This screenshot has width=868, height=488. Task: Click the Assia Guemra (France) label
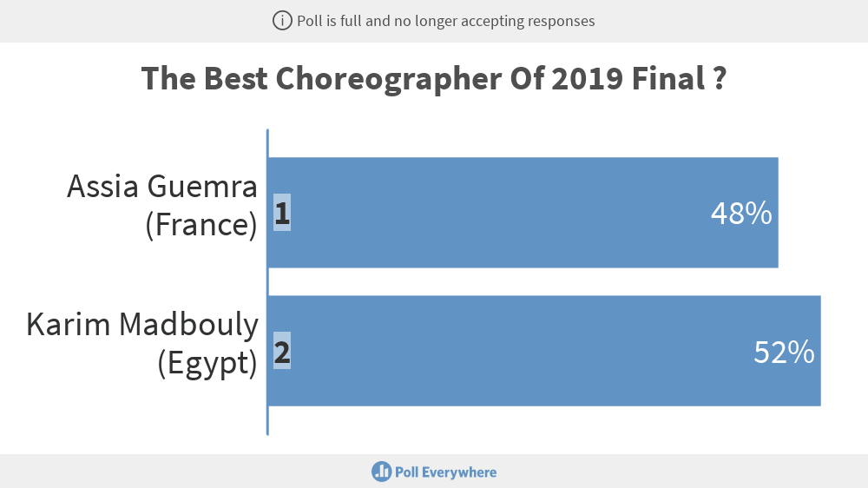pos(162,206)
